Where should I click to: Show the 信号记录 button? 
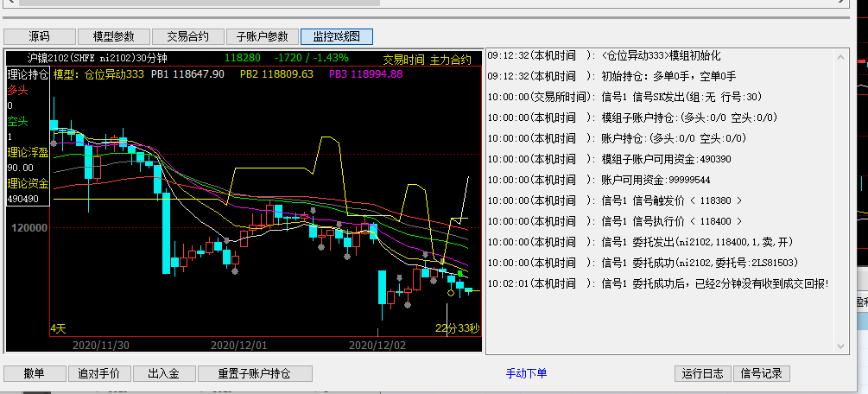(x=761, y=373)
